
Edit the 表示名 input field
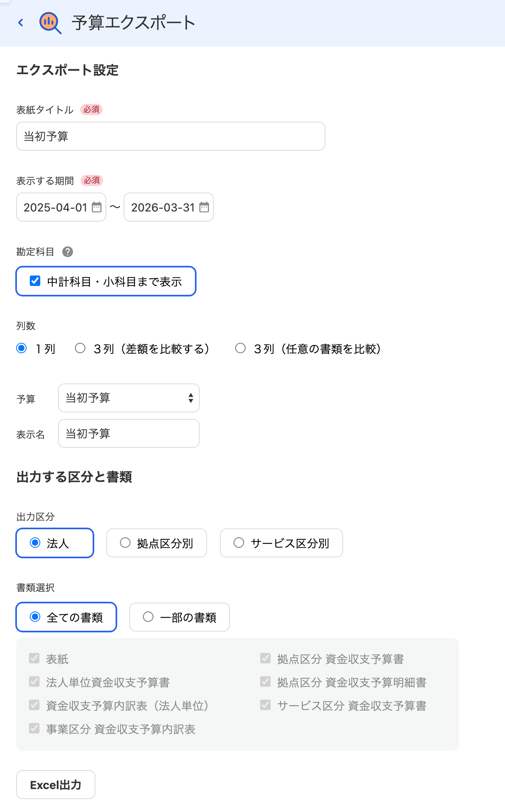(129, 433)
